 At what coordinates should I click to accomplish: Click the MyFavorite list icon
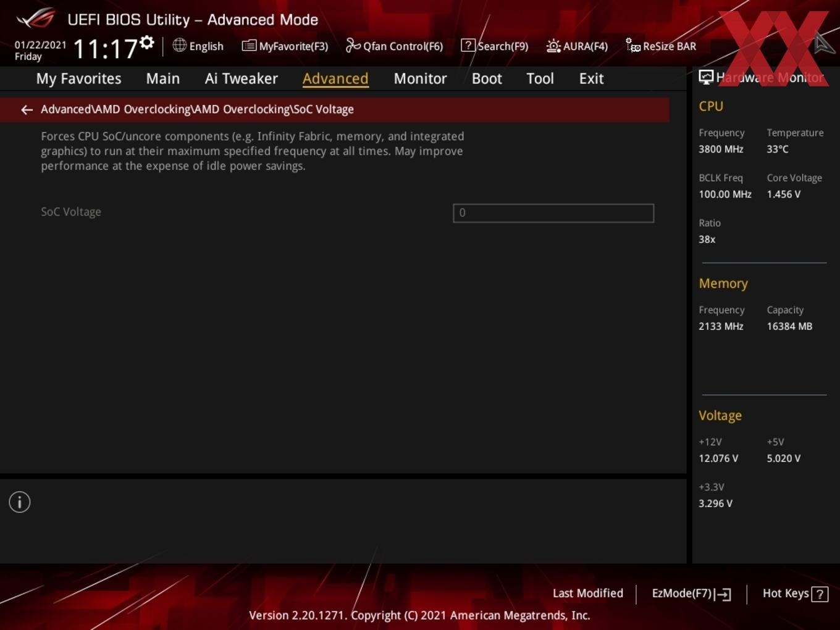coord(249,46)
